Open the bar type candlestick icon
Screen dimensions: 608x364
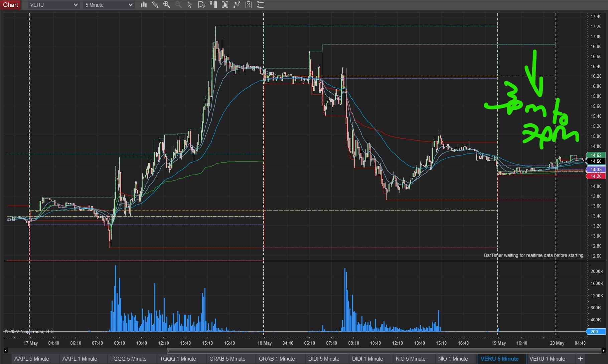click(x=144, y=5)
